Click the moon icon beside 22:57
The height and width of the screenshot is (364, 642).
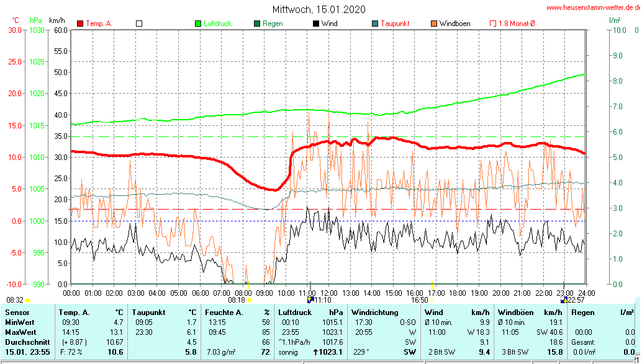point(564,300)
